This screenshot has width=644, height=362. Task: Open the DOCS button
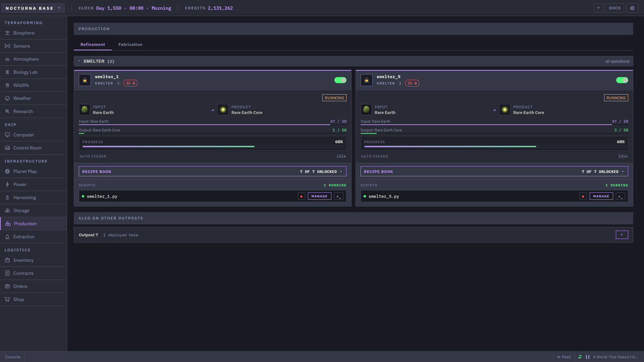pyautogui.click(x=615, y=8)
